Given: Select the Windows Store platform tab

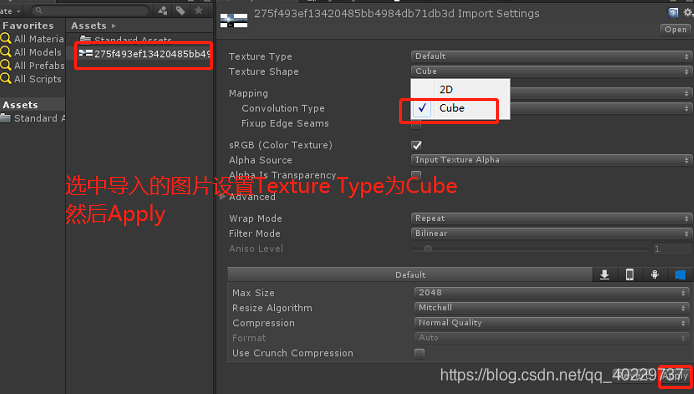Looking at the screenshot, I should (x=680, y=274).
